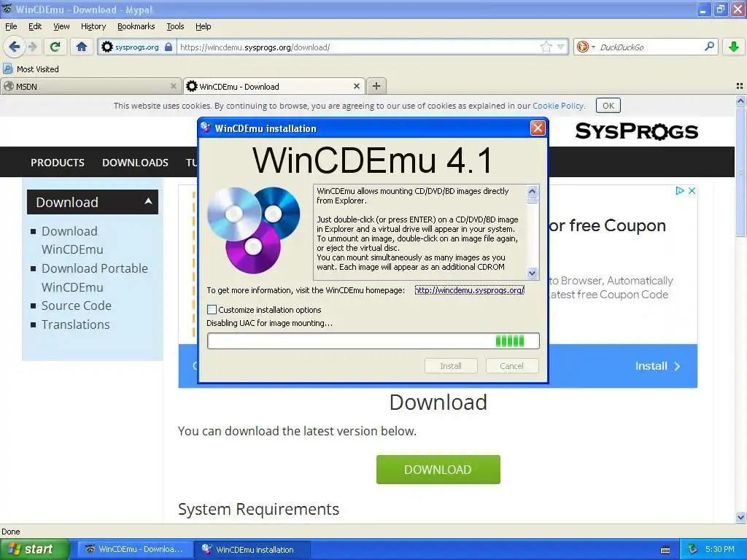Open the Translations sidebar link
The height and width of the screenshot is (560, 747).
click(x=75, y=324)
